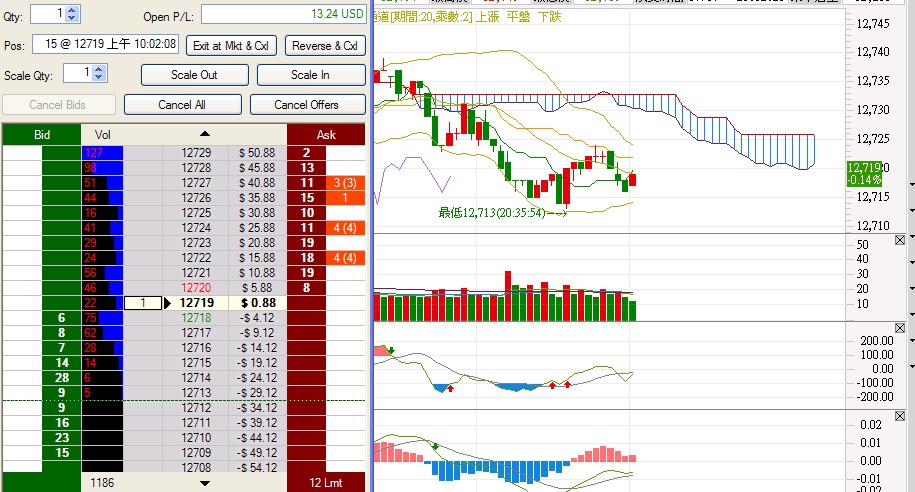The width and height of the screenshot is (915, 492).
Task: Click volume bar 75 at 12718
Action: point(103,318)
